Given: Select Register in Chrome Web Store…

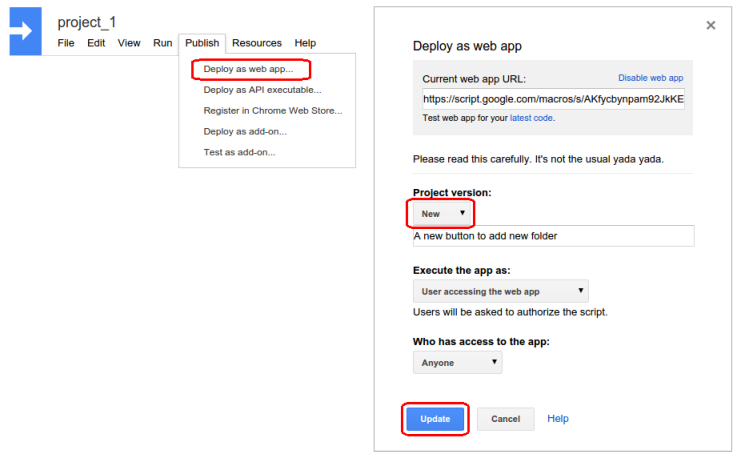Looking at the screenshot, I should [273, 111].
